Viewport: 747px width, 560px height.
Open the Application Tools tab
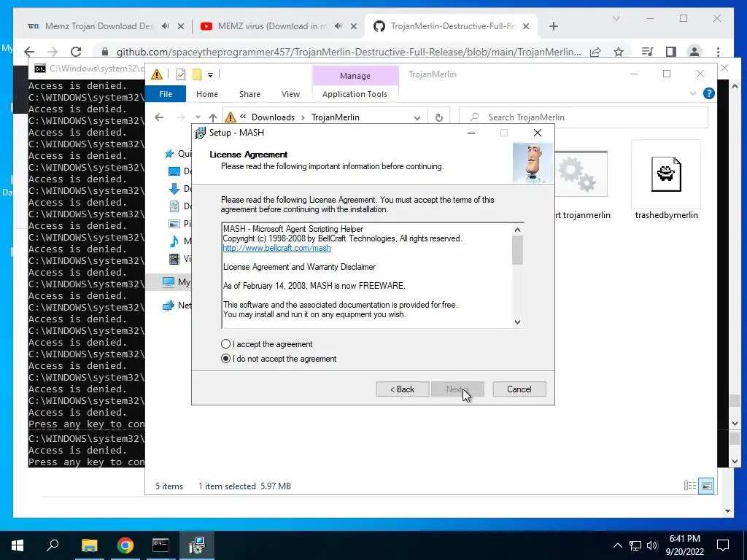[355, 94]
